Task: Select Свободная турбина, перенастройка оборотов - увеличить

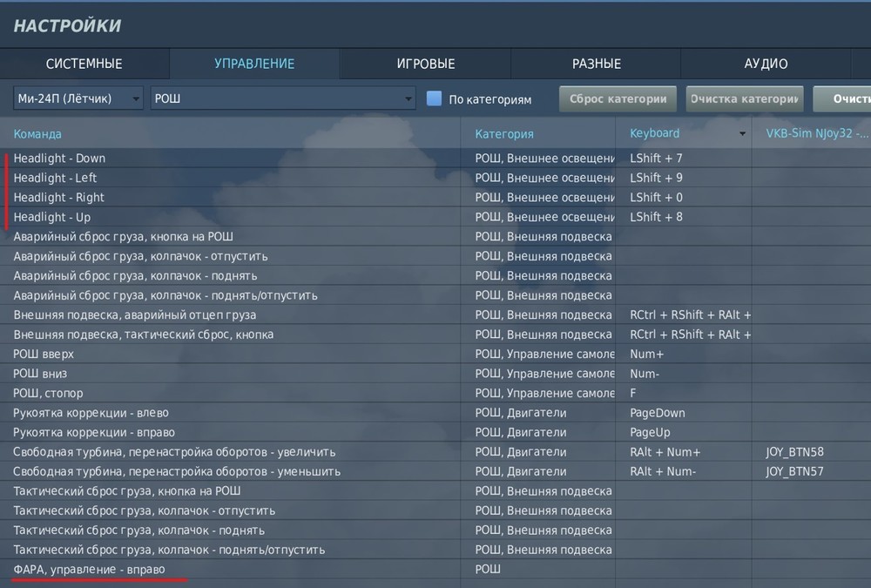Action: click(x=174, y=452)
